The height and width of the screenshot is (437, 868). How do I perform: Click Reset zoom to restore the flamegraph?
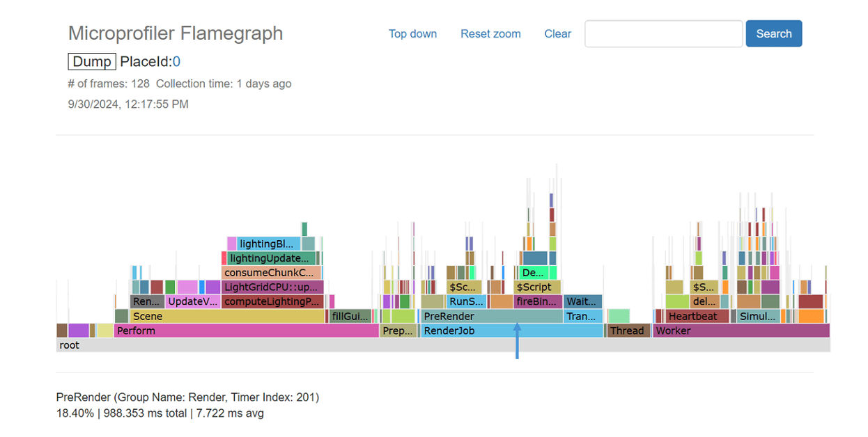[490, 33]
